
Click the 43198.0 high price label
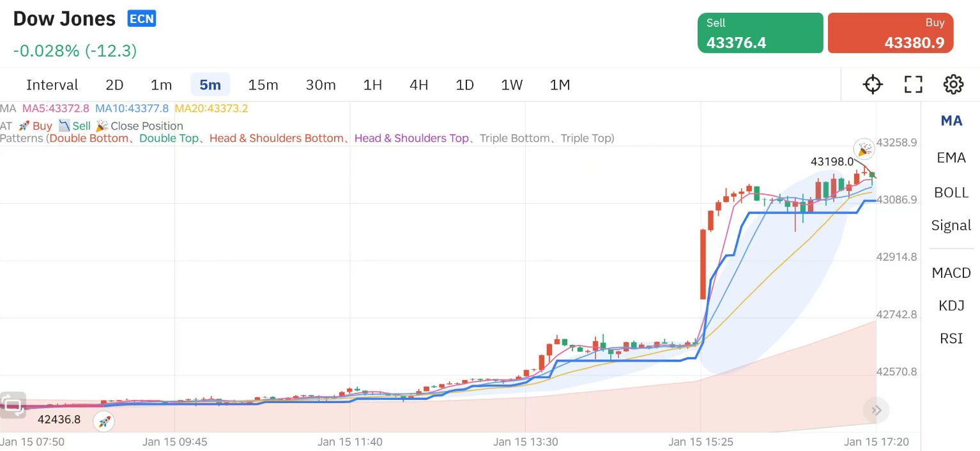point(832,162)
